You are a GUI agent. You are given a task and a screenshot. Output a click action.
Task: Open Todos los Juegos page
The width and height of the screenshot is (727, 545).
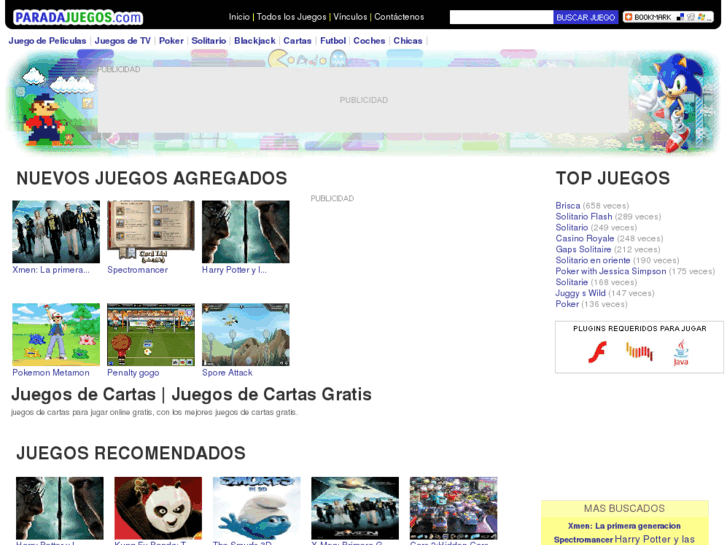pos(291,17)
